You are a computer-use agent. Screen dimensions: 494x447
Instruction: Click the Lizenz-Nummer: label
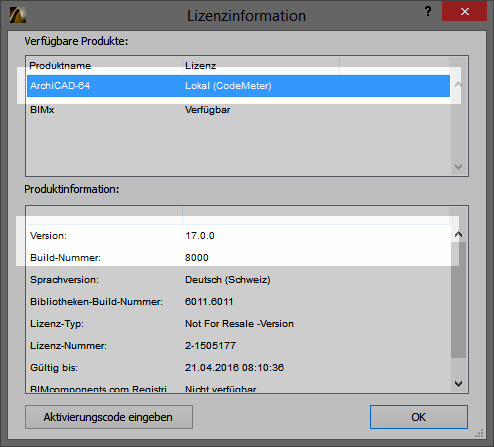coord(68,346)
